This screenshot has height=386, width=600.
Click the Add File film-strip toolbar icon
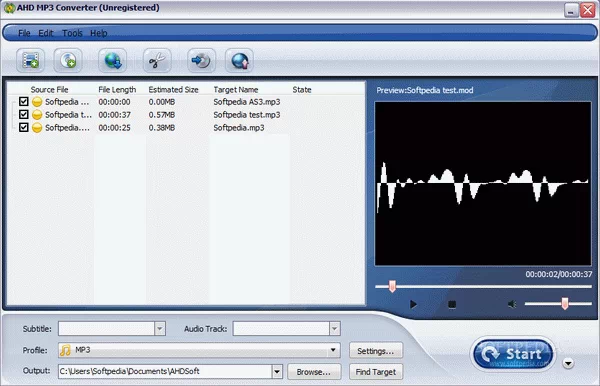point(30,60)
